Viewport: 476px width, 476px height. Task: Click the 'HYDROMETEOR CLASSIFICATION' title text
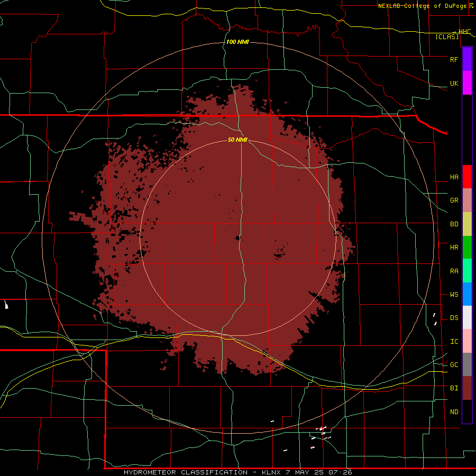coord(186,472)
